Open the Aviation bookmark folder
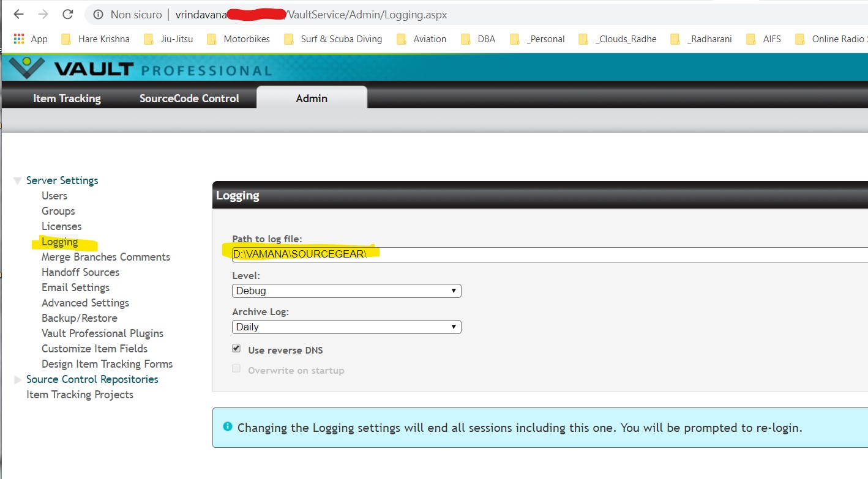868x479 pixels. coord(422,39)
